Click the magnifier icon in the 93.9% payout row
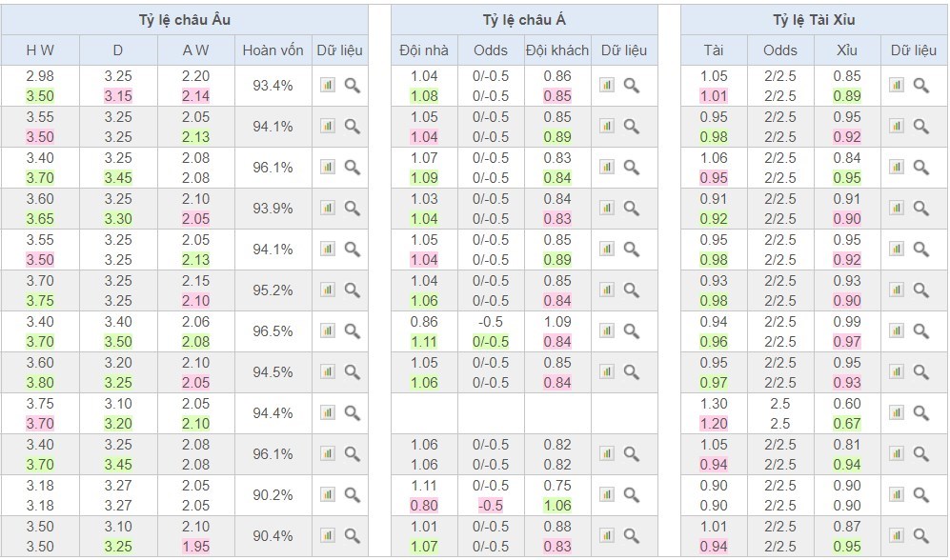 (352, 208)
